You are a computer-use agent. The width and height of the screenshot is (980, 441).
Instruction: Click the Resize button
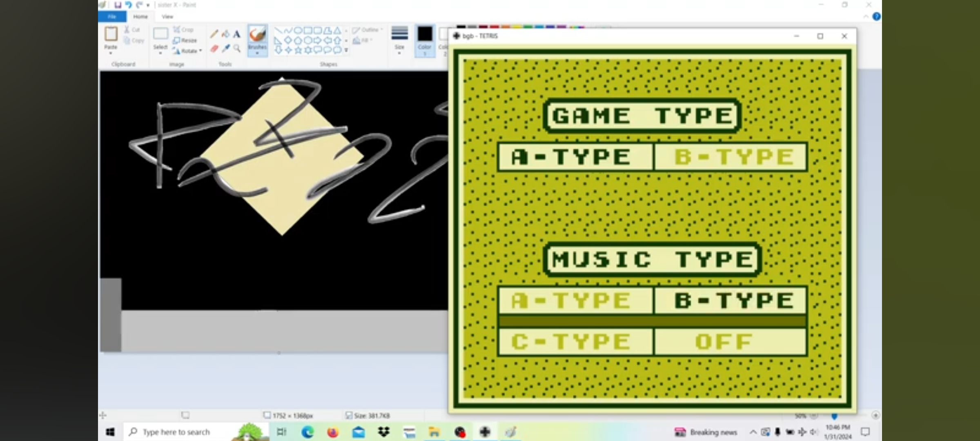click(185, 40)
